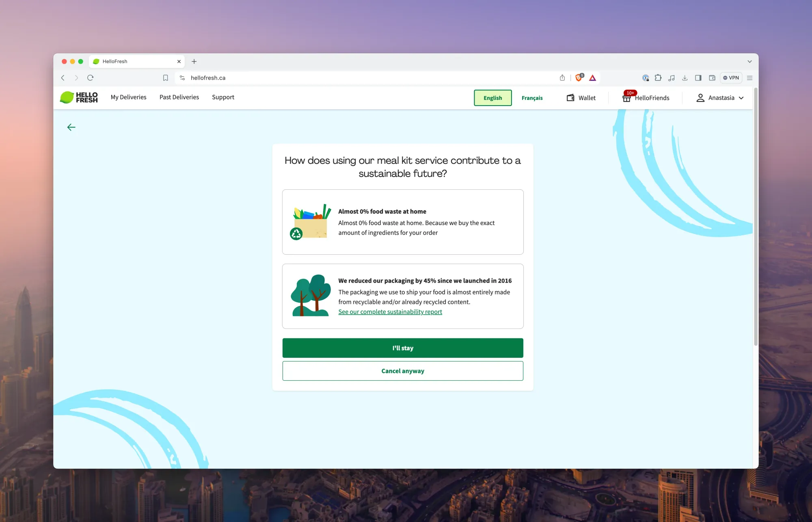This screenshot has height=522, width=812.
Task: Open a new browser tab
Action: click(x=194, y=61)
